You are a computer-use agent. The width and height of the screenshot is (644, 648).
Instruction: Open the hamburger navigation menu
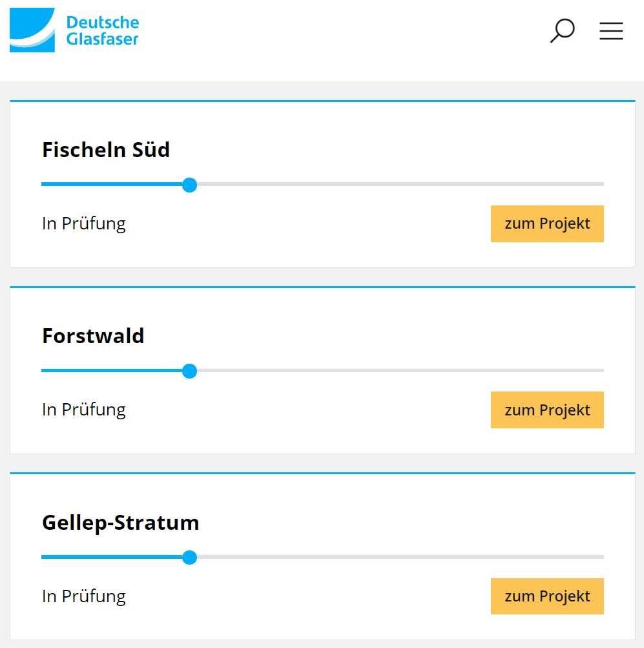(x=610, y=31)
